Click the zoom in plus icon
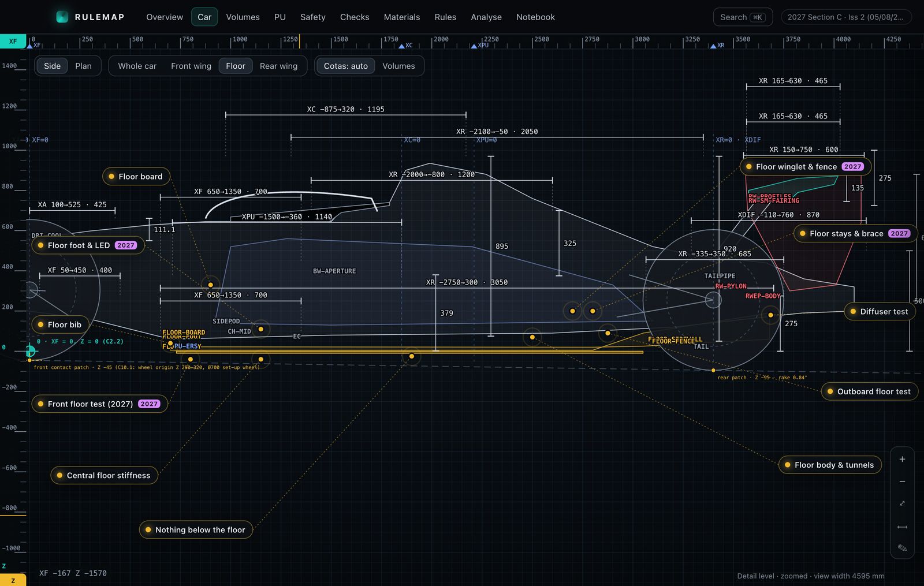 (902, 460)
